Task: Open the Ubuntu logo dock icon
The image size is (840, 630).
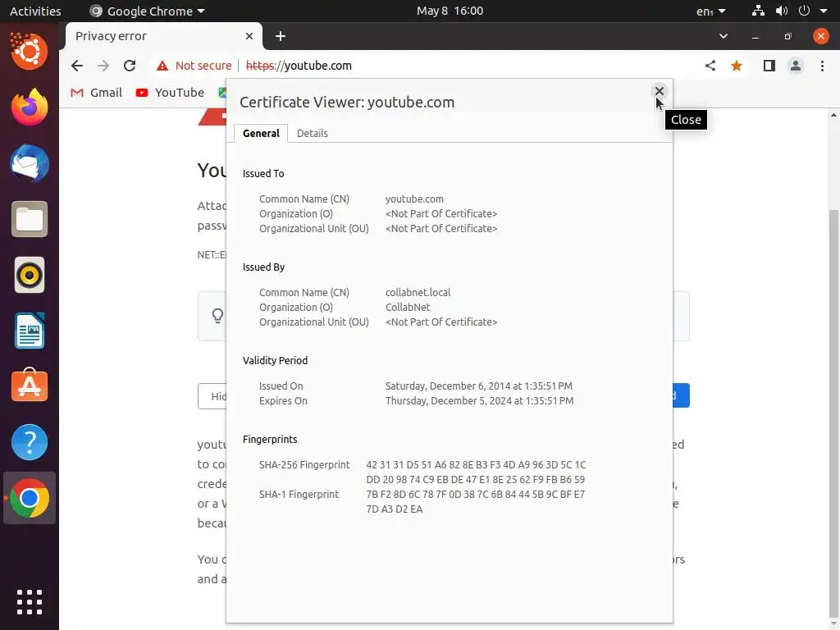Action: [30, 52]
